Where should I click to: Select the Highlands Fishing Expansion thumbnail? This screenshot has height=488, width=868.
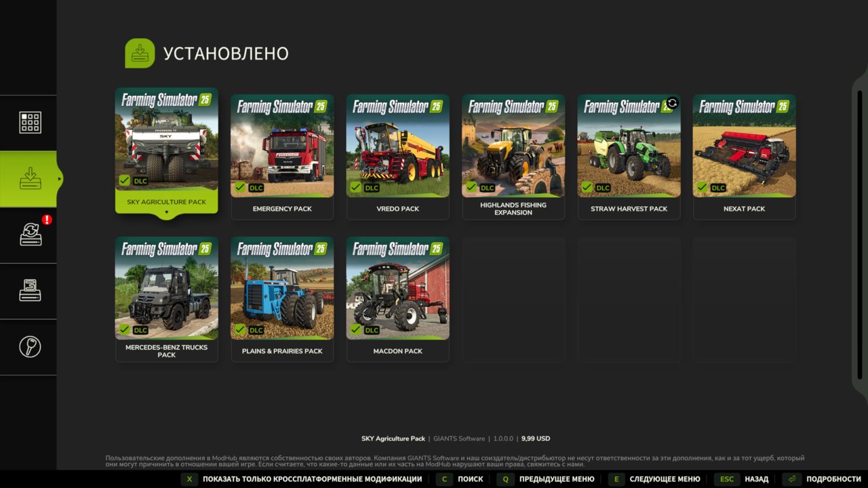coord(513,146)
